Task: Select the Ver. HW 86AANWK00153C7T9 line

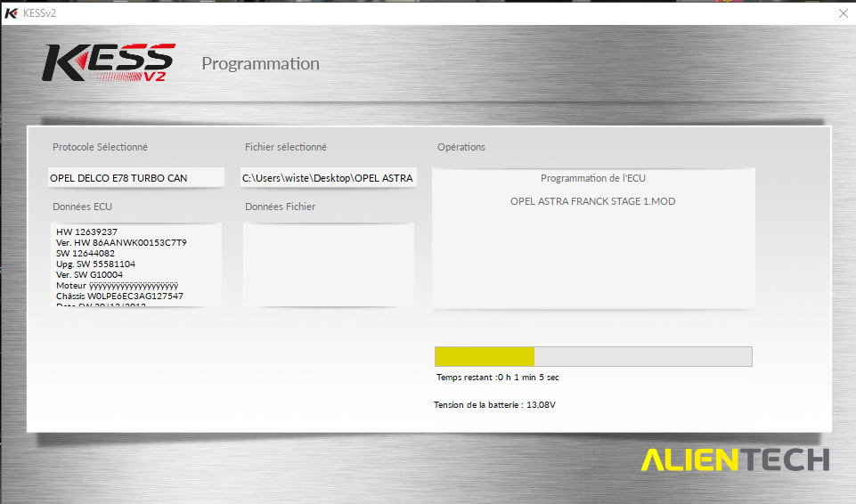Action: point(121,243)
